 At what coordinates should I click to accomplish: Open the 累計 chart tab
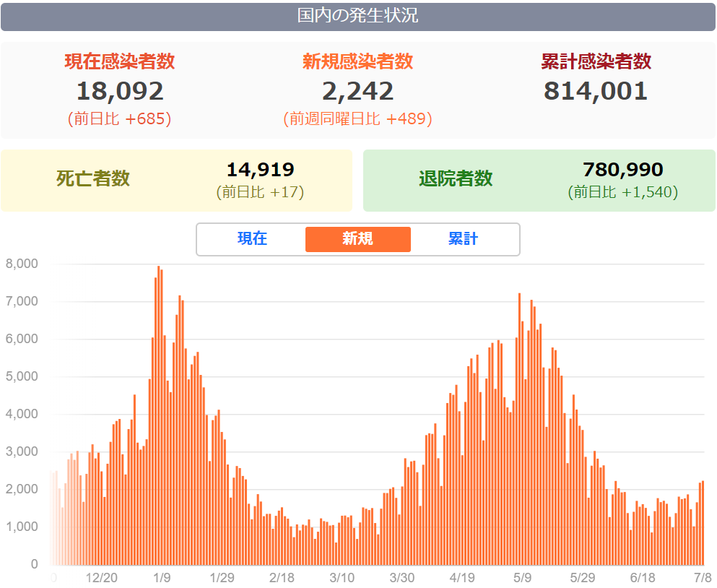pyautogui.click(x=463, y=239)
